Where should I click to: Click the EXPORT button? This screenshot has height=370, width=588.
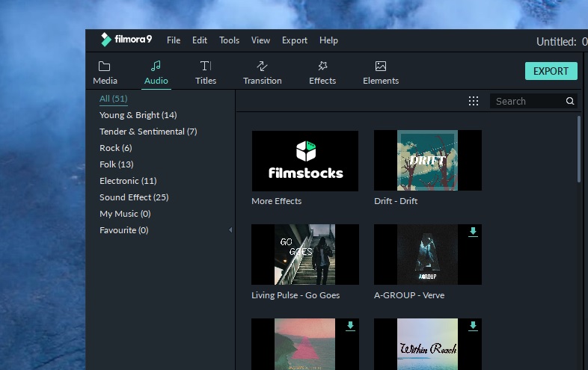tap(551, 71)
